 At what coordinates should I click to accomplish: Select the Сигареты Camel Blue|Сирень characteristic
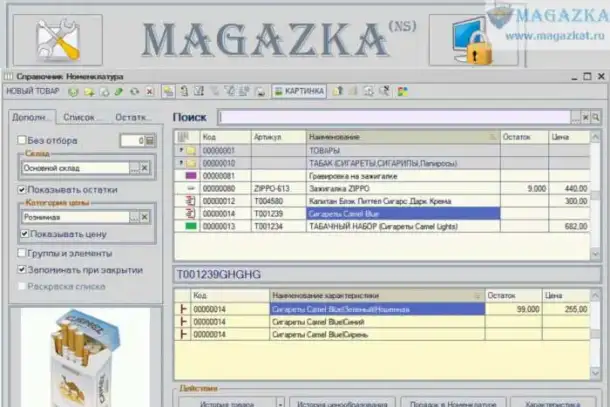pos(382,334)
